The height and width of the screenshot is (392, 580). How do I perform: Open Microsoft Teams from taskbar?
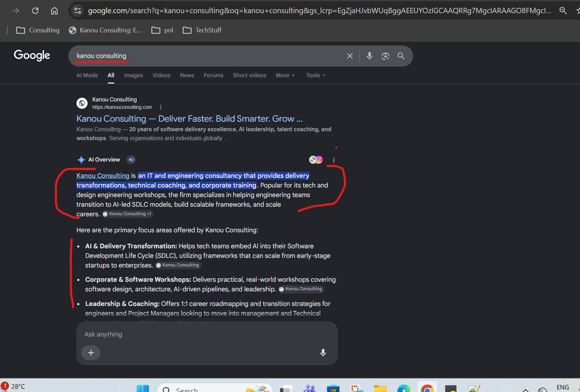tap(310, 388)
